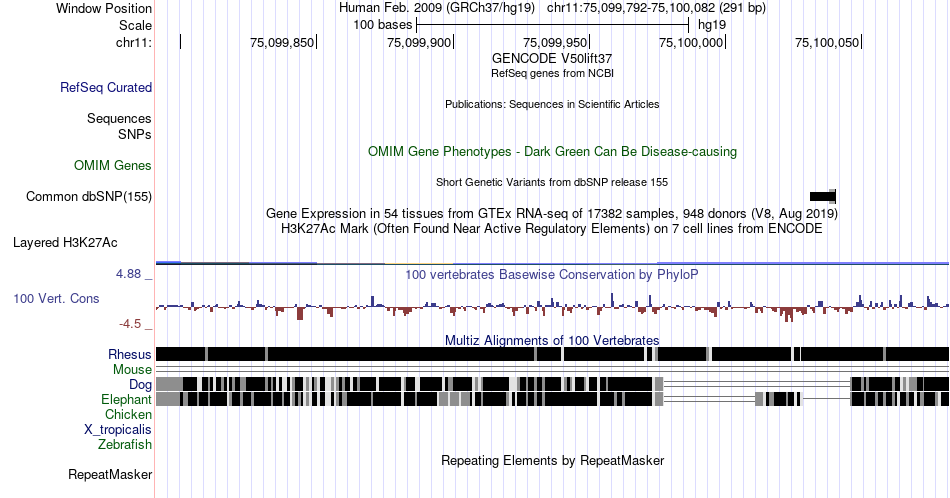The image size is (950, 498).
Task: Click the 75,099,950 ruler position
Action: pos(555,42)
